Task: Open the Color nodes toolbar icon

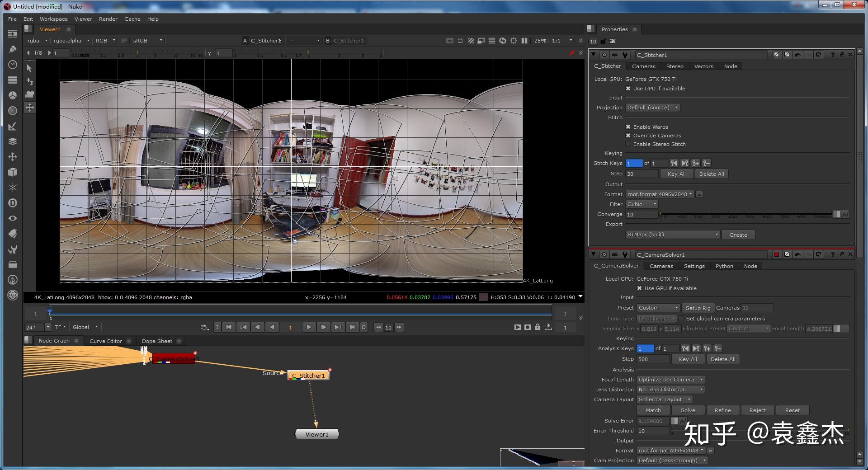Action: [x=13, y=95]
